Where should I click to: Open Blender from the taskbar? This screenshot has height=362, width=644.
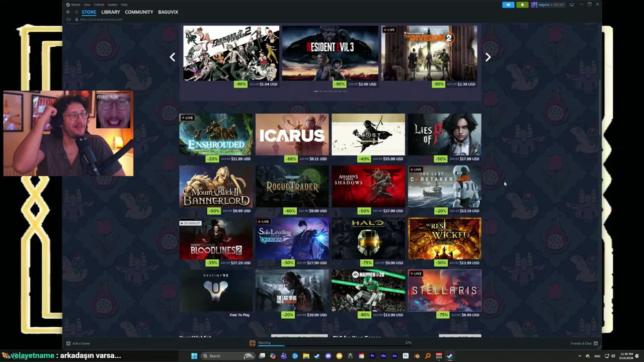coord(417,356)
